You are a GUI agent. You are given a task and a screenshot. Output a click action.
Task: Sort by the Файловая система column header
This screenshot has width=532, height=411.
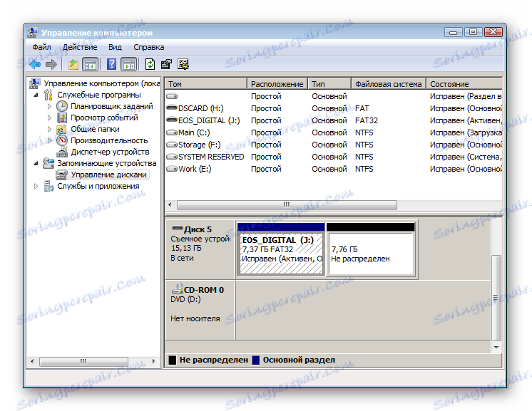click(x=389, y=83)
